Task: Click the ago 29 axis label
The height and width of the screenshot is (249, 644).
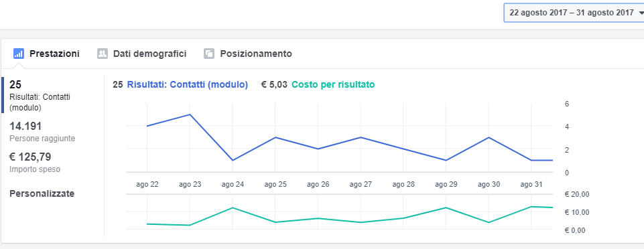Action: tap(446, 185)
